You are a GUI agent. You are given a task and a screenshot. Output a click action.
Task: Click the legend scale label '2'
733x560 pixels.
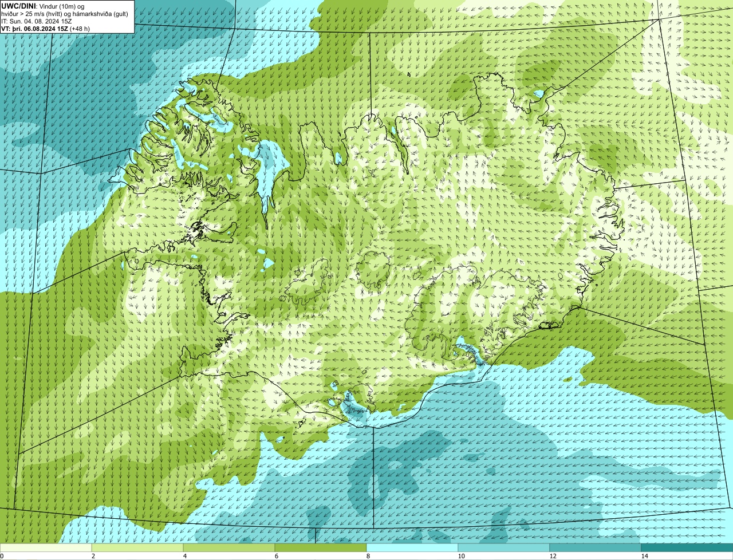point(93,556)
